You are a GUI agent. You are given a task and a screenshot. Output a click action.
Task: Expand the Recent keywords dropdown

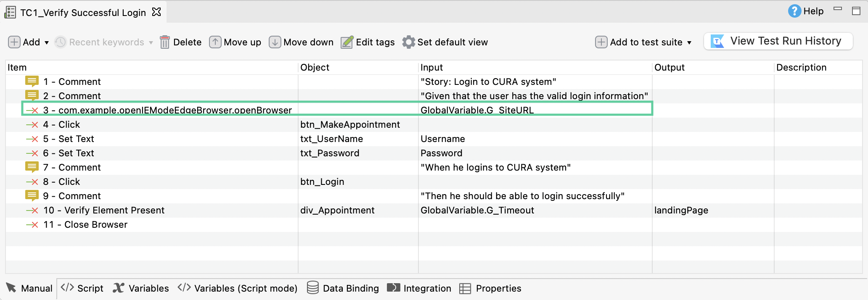coord(151,42)
